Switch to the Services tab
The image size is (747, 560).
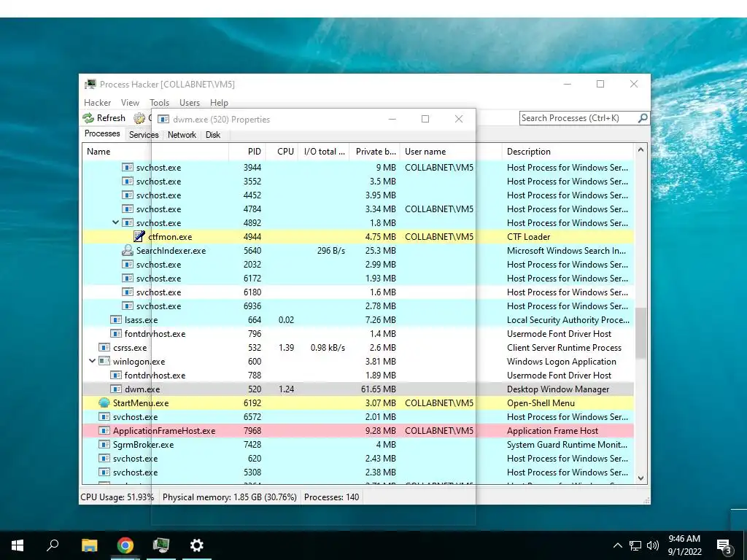click(144, 135)
